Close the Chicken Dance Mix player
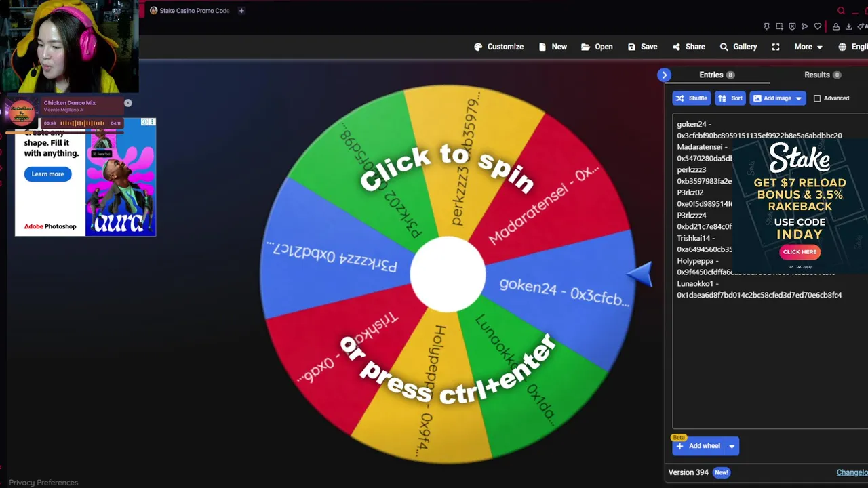The height and width of the screenshot is (488, 868). coord(127,103)
